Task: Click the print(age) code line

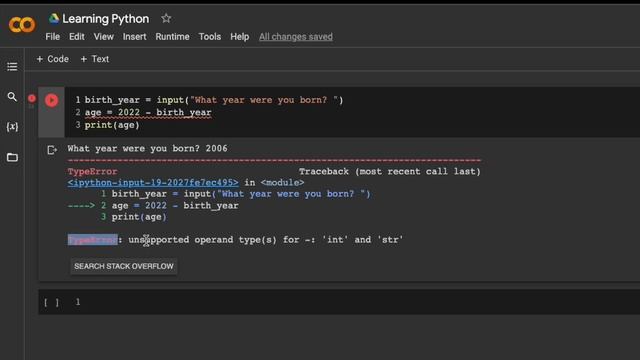Action: point(112,125)
